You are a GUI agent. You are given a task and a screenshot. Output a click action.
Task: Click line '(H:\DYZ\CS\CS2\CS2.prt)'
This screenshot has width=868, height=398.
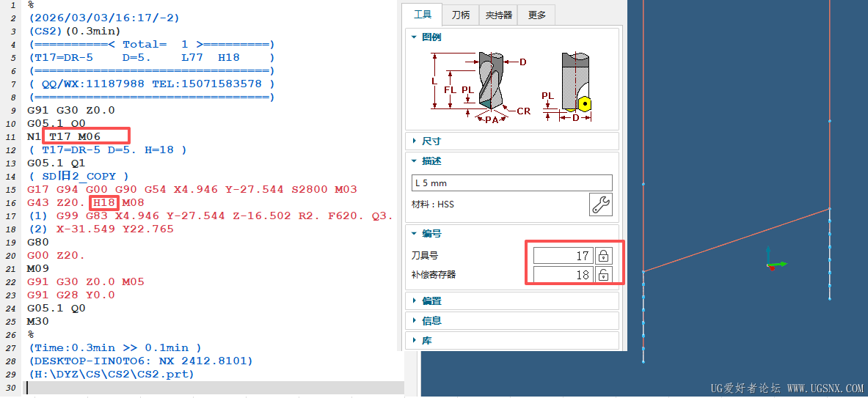coord(111,375)
